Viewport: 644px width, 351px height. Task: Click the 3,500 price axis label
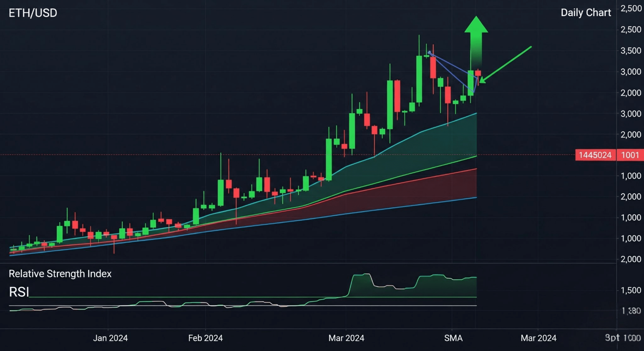(x=631, y=51)
